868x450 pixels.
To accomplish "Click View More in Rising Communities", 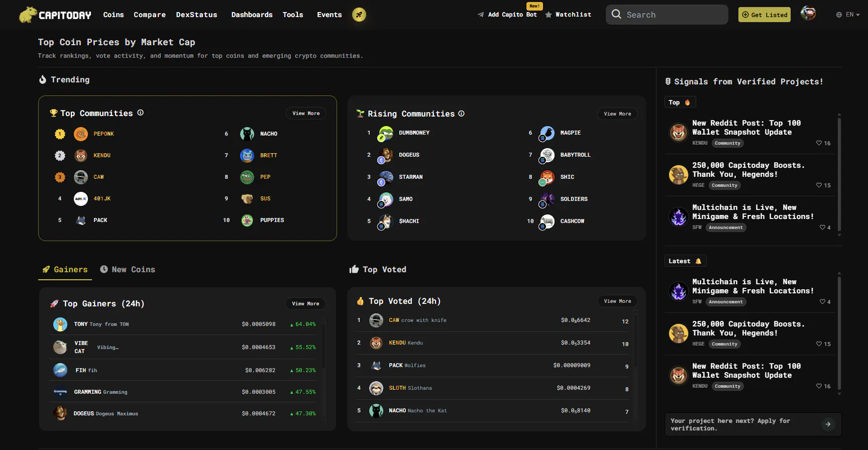I will pos(617,114).
